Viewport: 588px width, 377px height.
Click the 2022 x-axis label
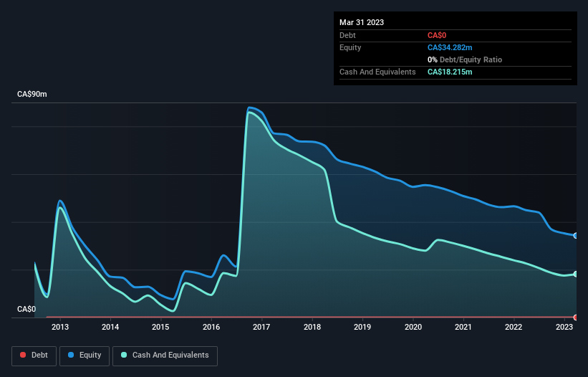point(514,327)
